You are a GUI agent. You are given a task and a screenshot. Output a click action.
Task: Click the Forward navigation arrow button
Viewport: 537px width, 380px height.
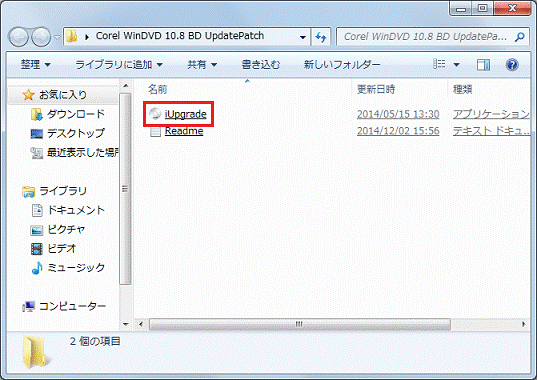coord(41,37)
